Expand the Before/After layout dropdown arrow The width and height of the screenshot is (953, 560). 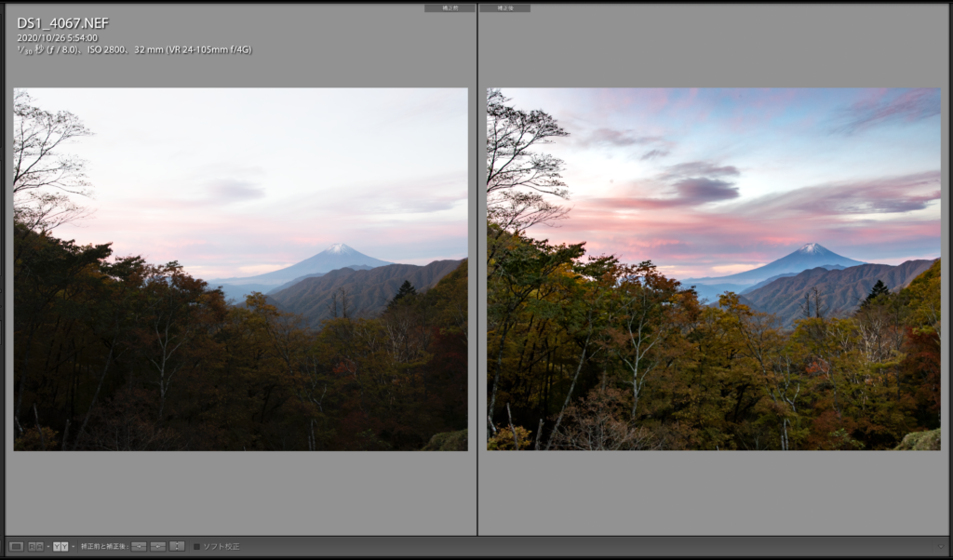[x=73, y=546]
